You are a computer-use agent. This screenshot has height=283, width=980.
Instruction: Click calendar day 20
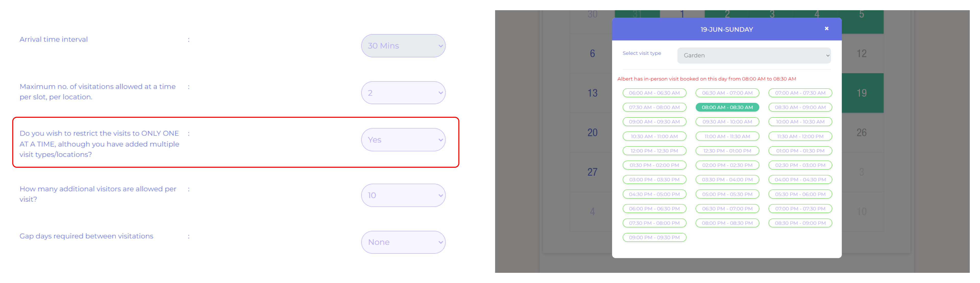point(592,133)
